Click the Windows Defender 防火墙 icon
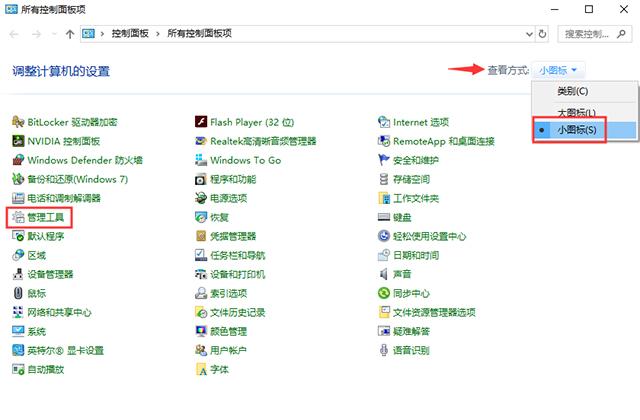This screenshot has height=420, width=640. (x=17, y=160)
